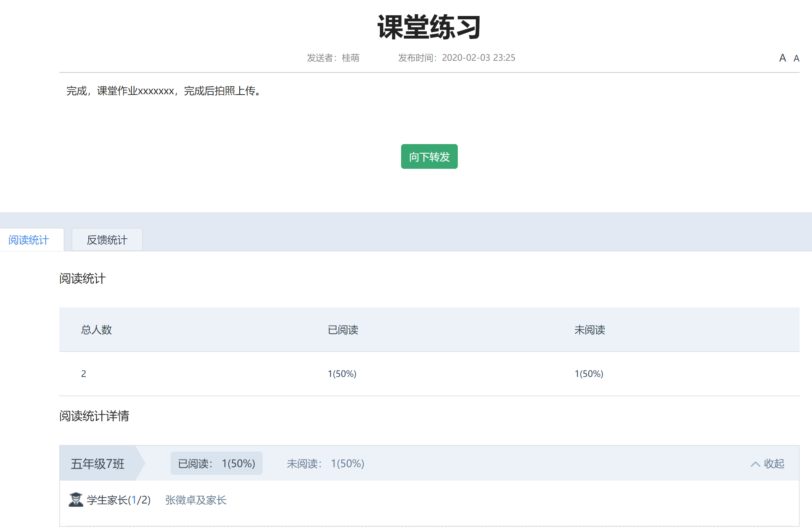The width and height of the screenshot is (812, 529).
Task: Switch to the 阅读统计 tab
Action: [29, 240]
